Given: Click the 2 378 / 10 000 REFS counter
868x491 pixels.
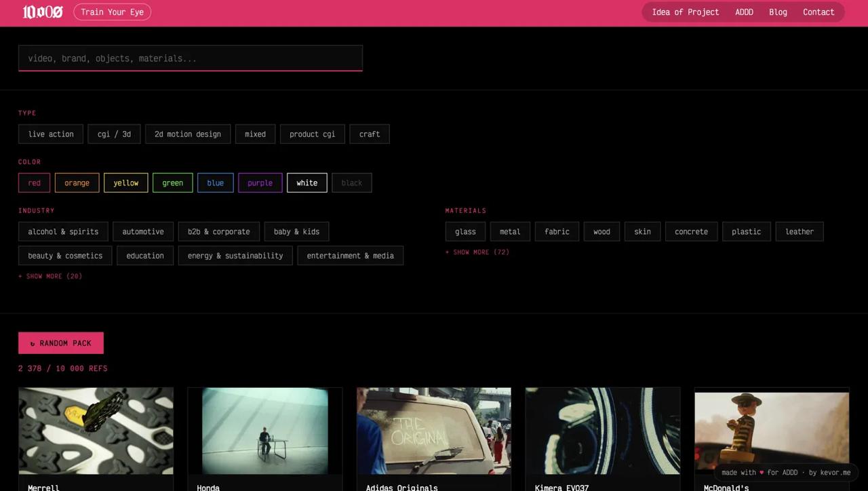Looking at the screenshot, I should 63,368.
